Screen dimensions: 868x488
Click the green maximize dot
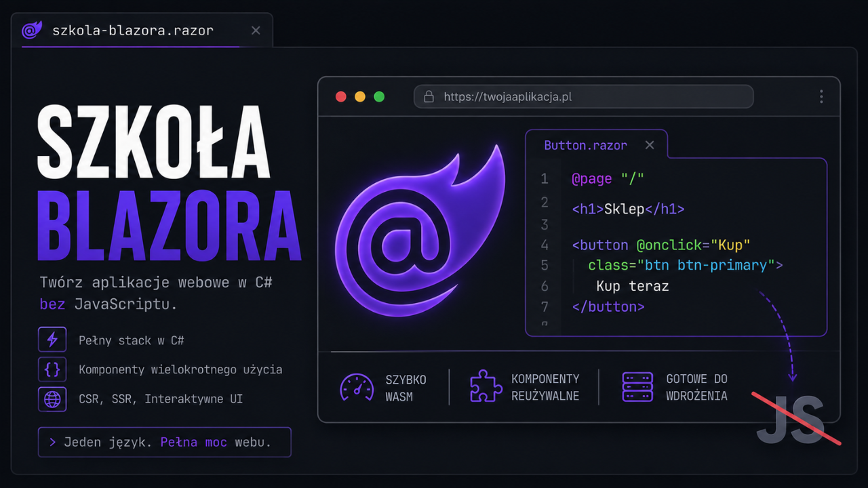pyautogui.click(x=379, y=96)
